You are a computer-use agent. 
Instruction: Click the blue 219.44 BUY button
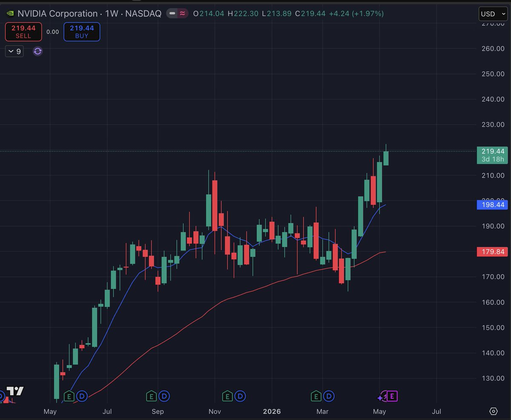pyautogui.click(x=82, y=32)
